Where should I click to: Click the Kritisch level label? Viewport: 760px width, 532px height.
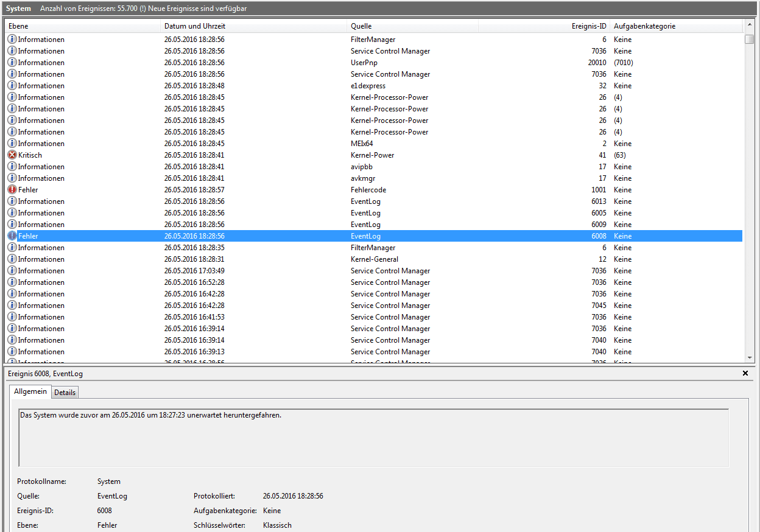click(30, 155)
